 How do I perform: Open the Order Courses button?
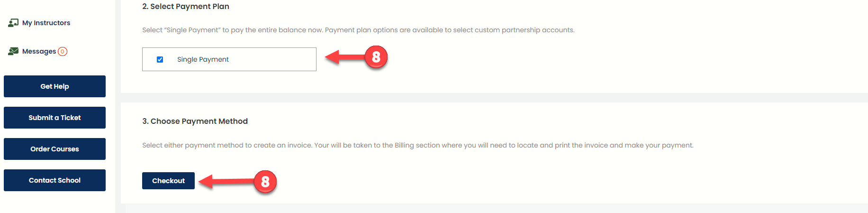[x=54, y=149]
